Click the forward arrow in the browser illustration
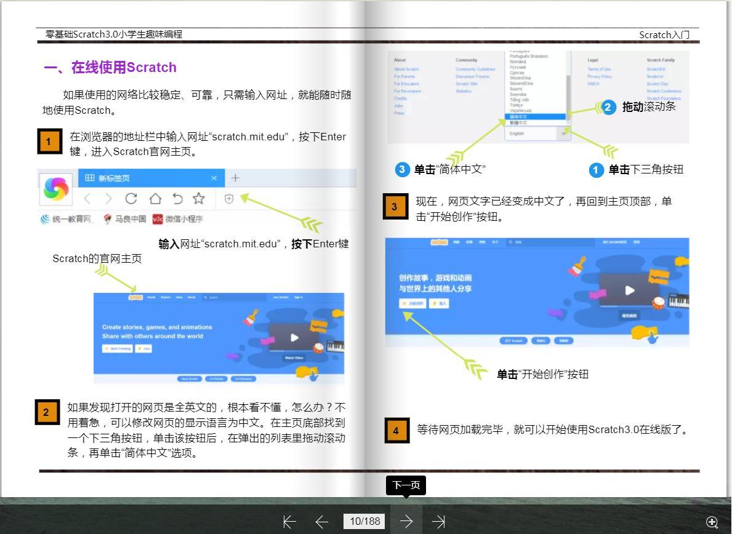This screenshot has height=534, width=756. [x=108, y=198]
